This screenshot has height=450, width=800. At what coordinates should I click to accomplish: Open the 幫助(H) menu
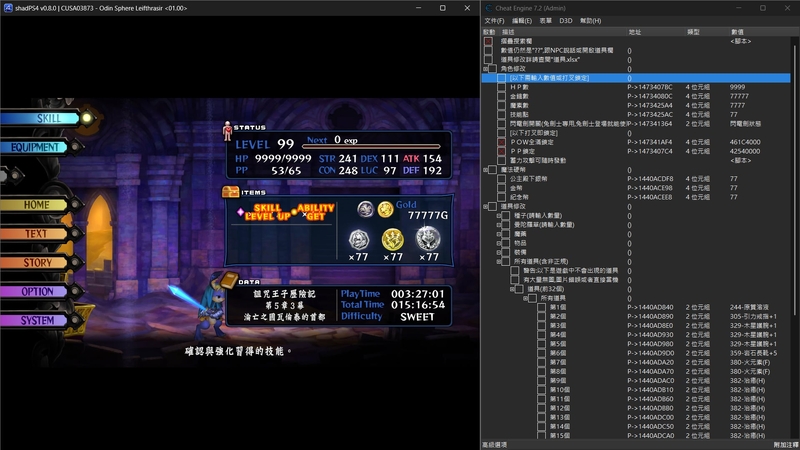(590, 21)
